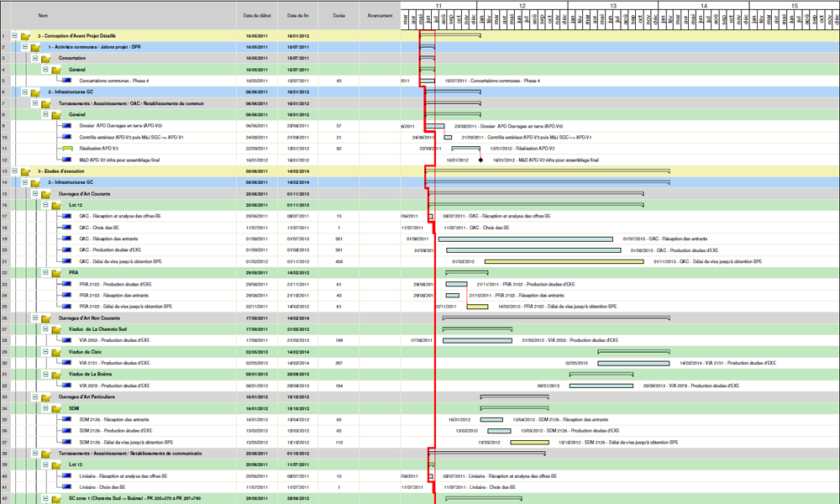Click the year 12 header in the timeline
840x504 pixels.
(522, 6)
